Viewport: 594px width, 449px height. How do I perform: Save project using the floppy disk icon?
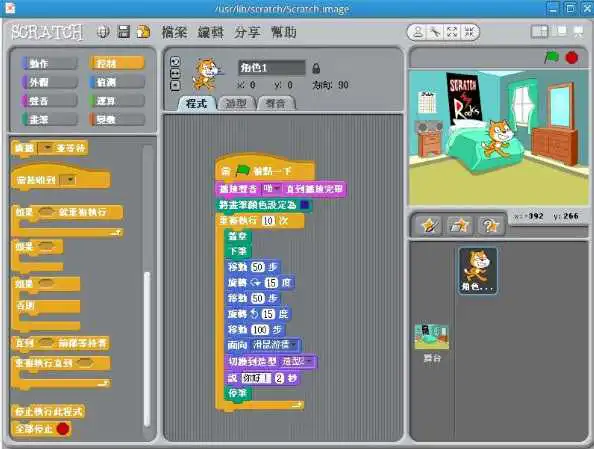[x=123, y=32]
